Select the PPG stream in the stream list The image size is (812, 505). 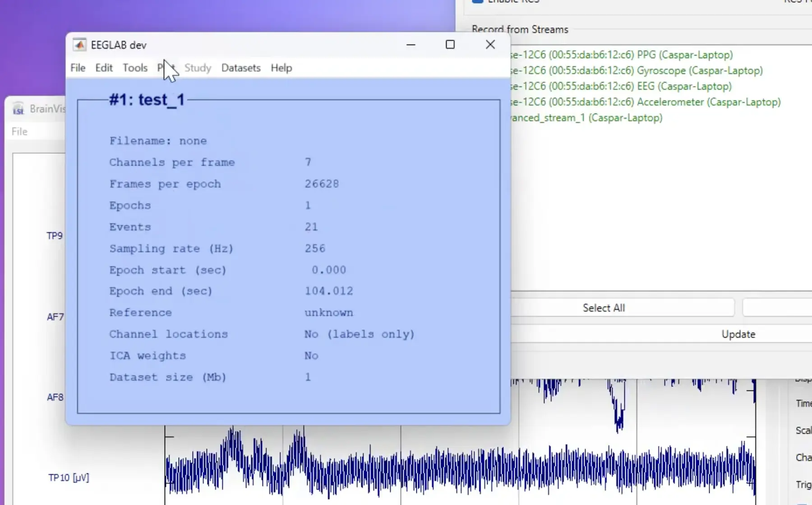tap(621, 55)
